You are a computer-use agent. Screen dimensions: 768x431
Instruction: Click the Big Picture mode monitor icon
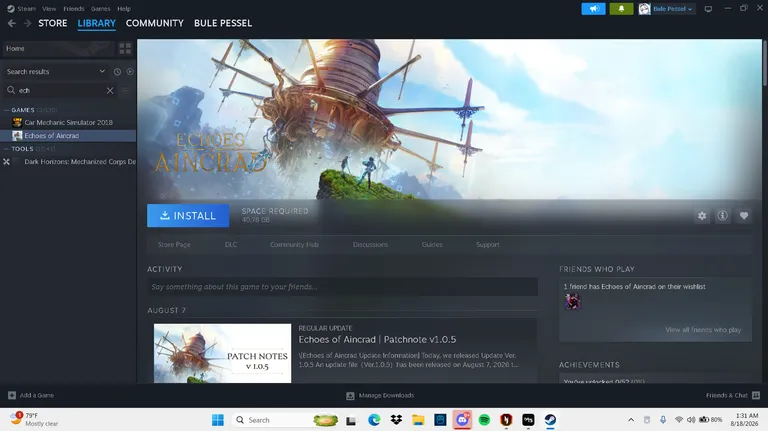708,9
